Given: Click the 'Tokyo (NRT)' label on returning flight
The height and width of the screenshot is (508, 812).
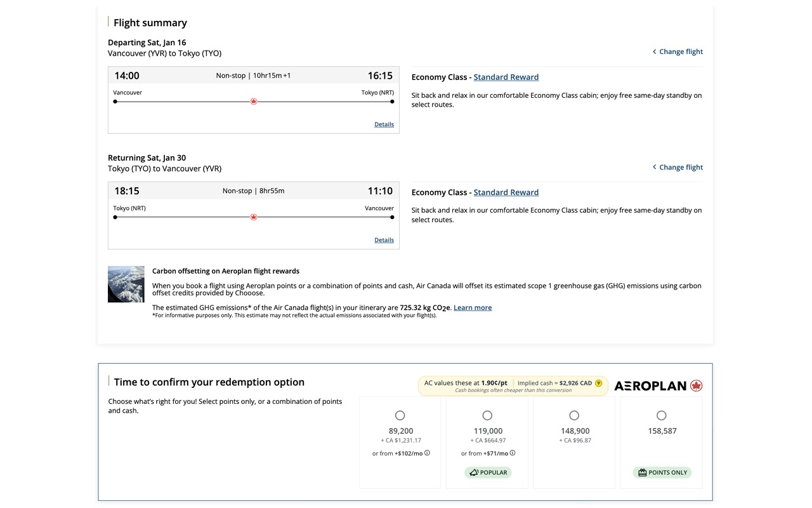Looking at the screenshot, I should click(129, 208).
